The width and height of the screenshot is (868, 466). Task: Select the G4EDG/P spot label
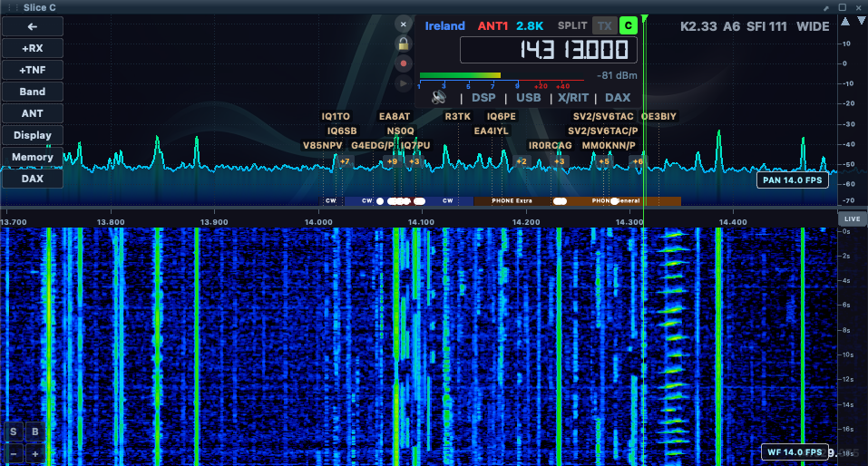[x=372, y=146]
